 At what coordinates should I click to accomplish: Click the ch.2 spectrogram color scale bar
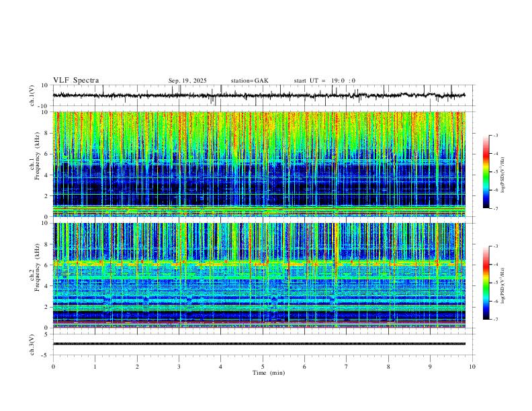click(x=486, y=283)
